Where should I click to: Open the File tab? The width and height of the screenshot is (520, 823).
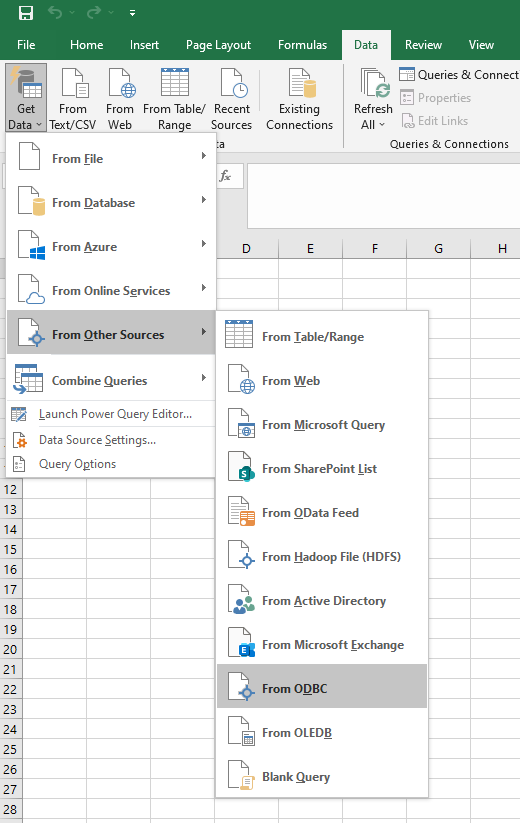pos(26,45)
